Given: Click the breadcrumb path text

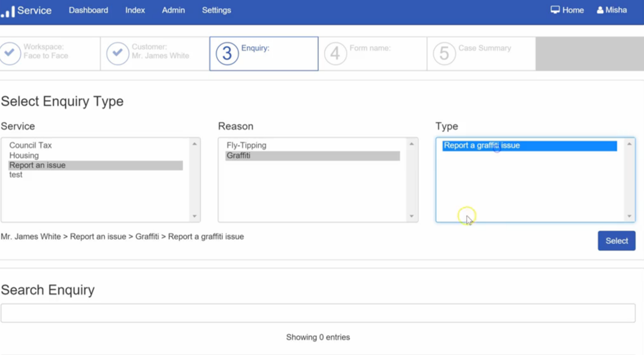Looking at the screenshot, I should click(122, 237).
